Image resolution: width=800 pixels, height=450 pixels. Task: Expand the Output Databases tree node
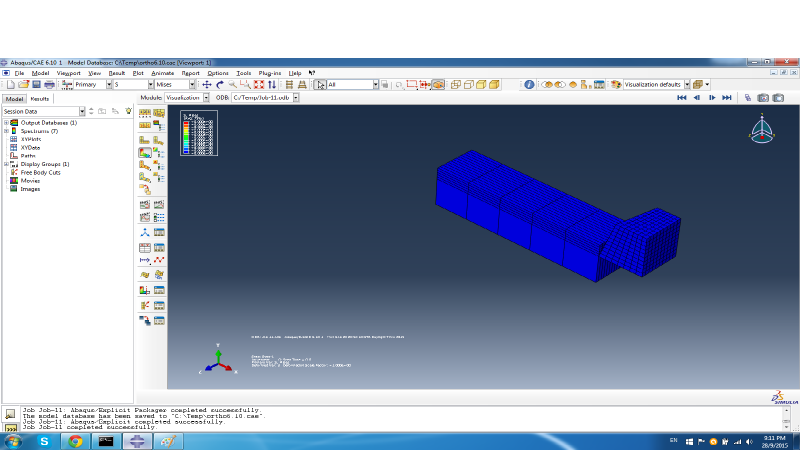pos(6,123)
